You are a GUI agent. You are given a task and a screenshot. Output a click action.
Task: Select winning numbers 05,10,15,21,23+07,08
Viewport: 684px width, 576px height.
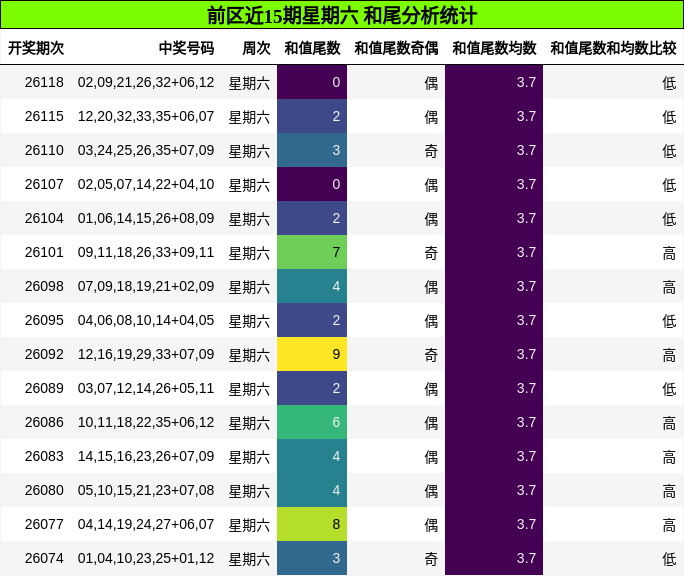click(x=146, y=490)
